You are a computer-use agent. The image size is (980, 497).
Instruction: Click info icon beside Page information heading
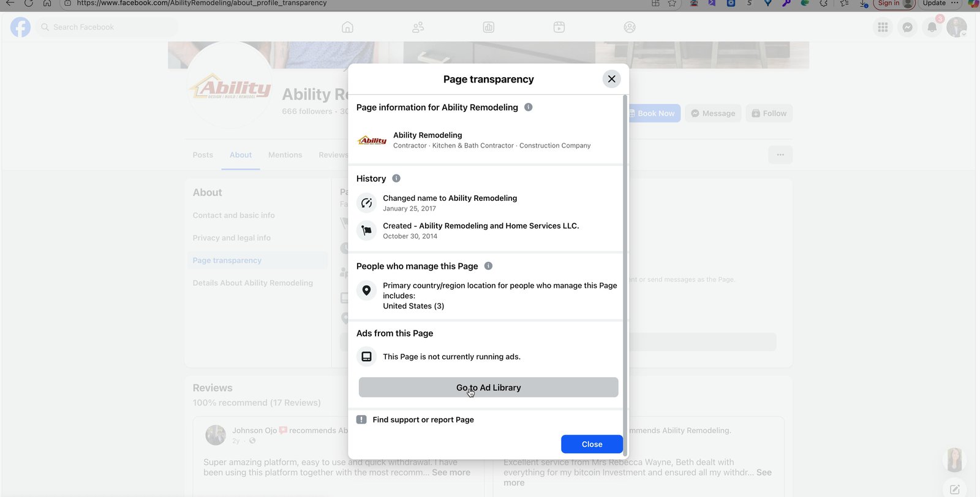529,107
